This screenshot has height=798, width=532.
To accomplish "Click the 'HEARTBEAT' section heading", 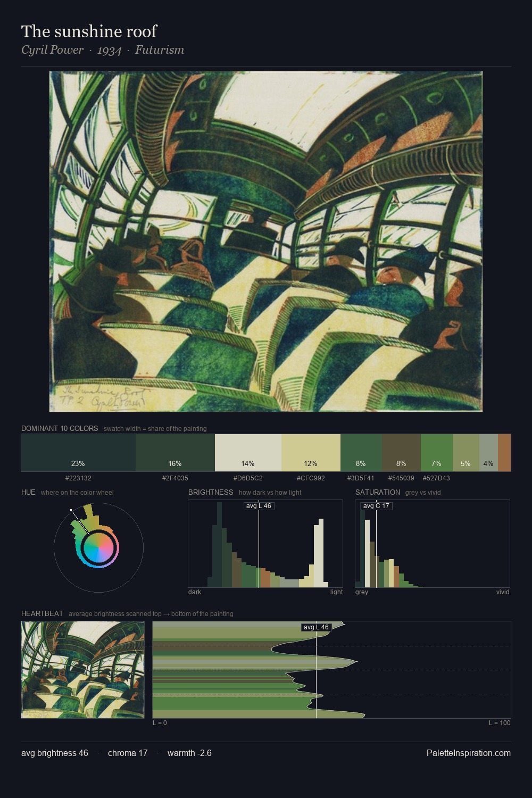I will 42,613.
